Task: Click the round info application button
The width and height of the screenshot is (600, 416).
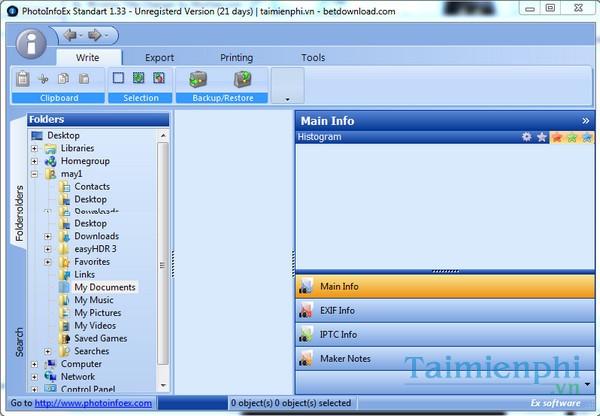Action: (31, 45)
